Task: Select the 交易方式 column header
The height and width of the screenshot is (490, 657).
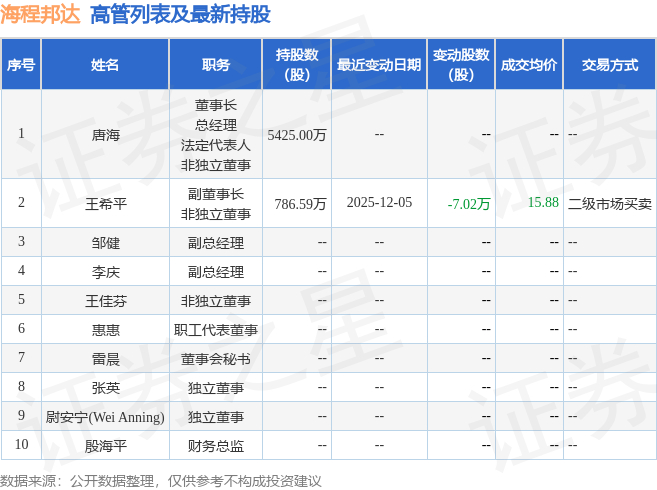Action: (x=610, y=65)
